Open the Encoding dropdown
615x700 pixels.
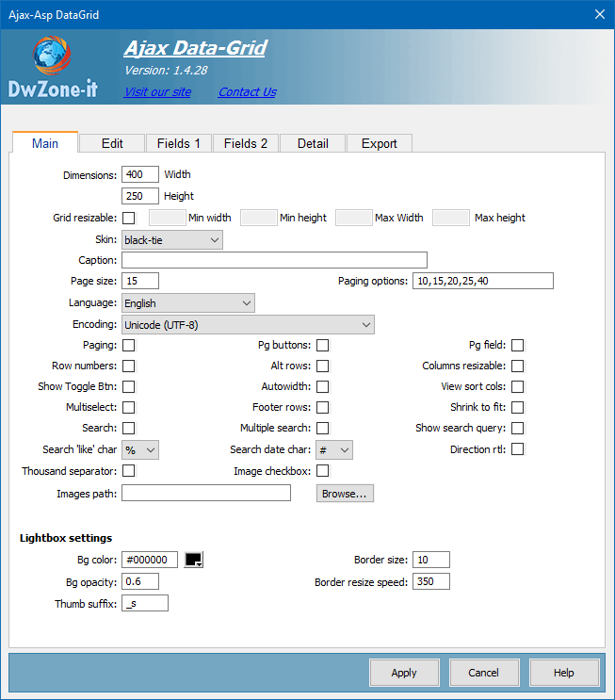[248, 325]
